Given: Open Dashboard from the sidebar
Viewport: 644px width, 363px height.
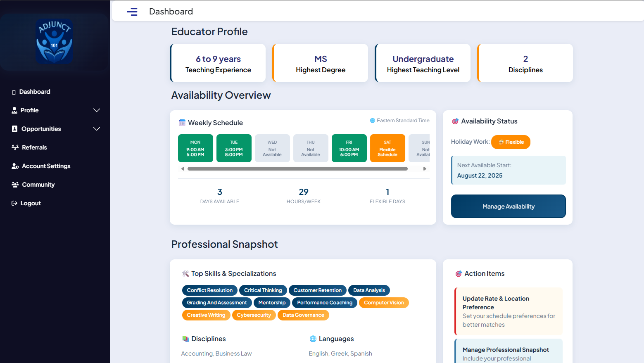Looking at the screenshot, I should pyautogui.click(x=35, y=92).
